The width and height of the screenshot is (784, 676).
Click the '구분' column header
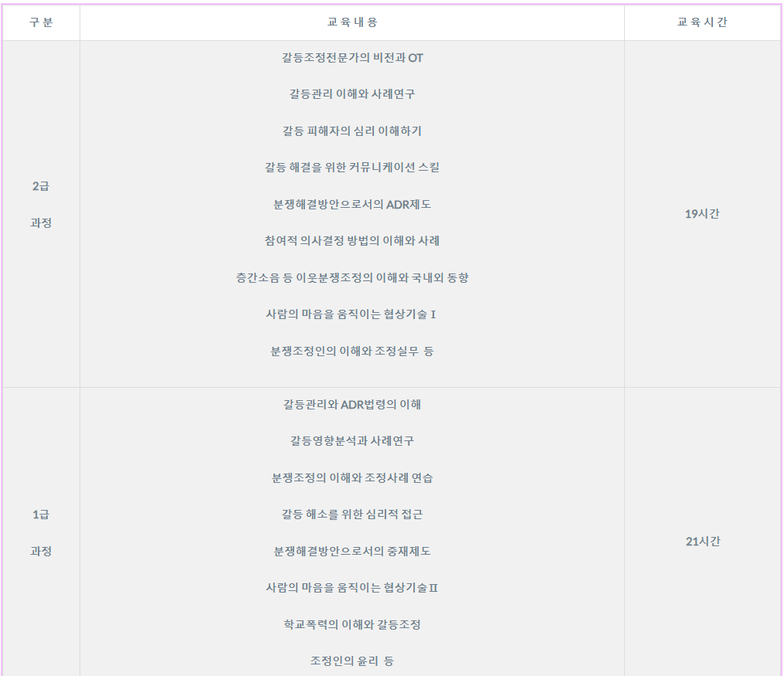(x=41, y=22)
